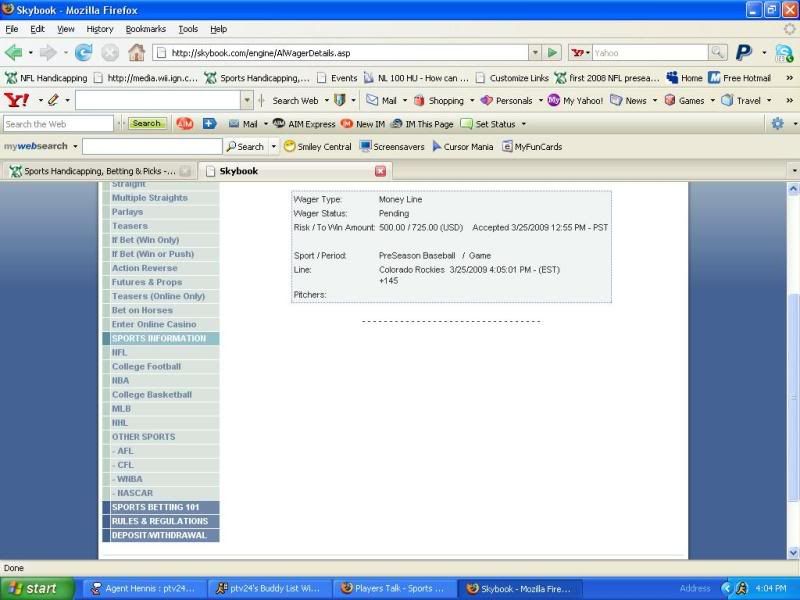Open the address bar history dropdown
Image resolution: width=800 pixels, height=600 pixels.
[535, 53]
